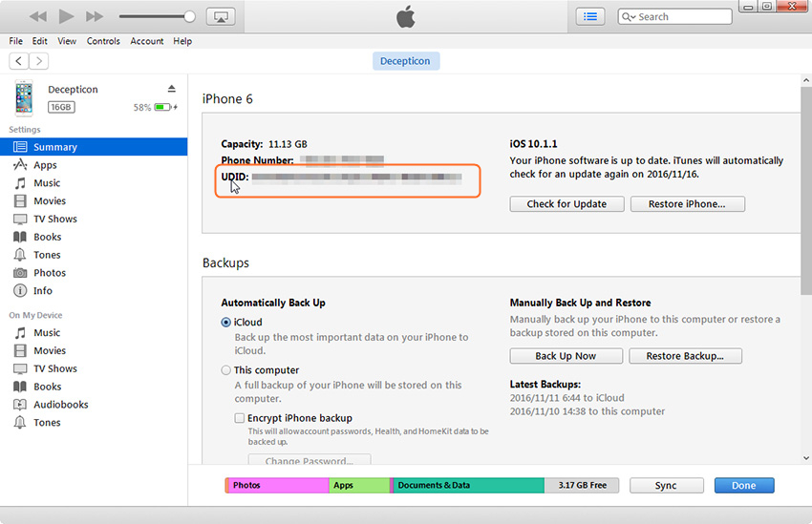Click the Done button

click(x=744, y=485)
